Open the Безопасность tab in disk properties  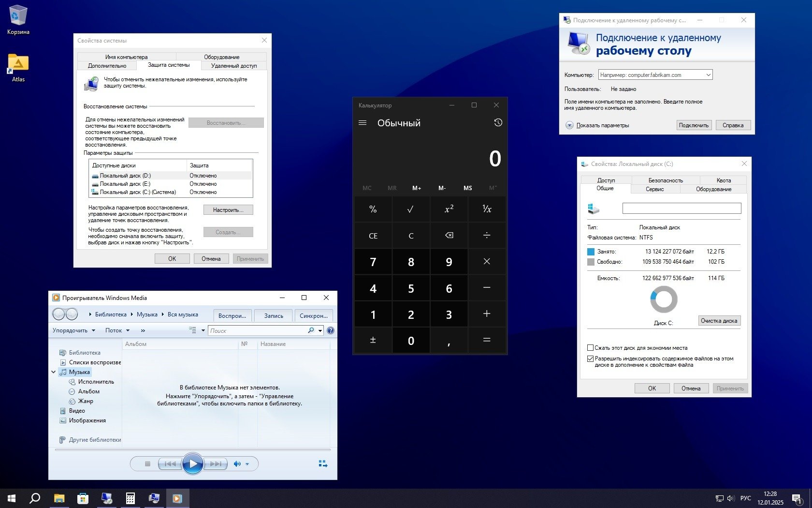coord(665,180)
